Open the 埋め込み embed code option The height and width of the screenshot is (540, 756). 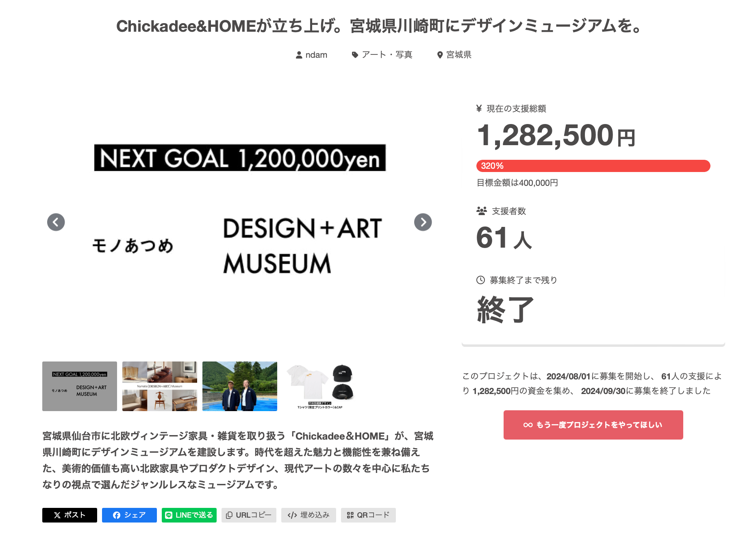pos(308,515)
